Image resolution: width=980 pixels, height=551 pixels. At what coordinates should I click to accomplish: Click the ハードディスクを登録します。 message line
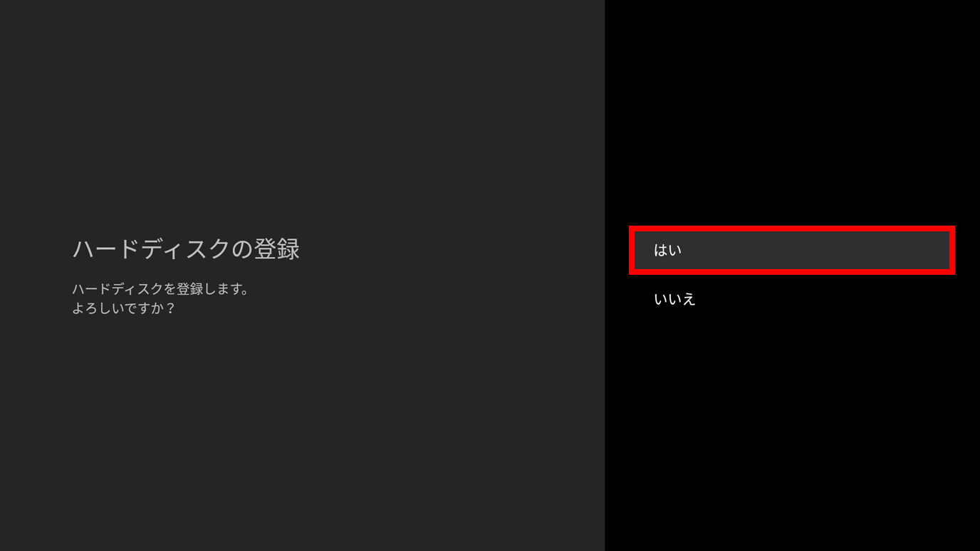161,289
